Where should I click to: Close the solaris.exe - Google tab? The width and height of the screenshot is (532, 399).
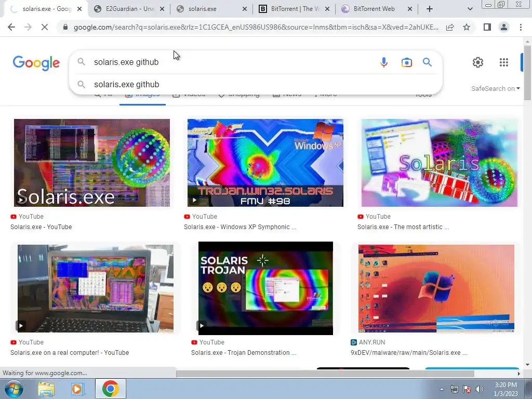pyautogui.click(x=79, y=9)
